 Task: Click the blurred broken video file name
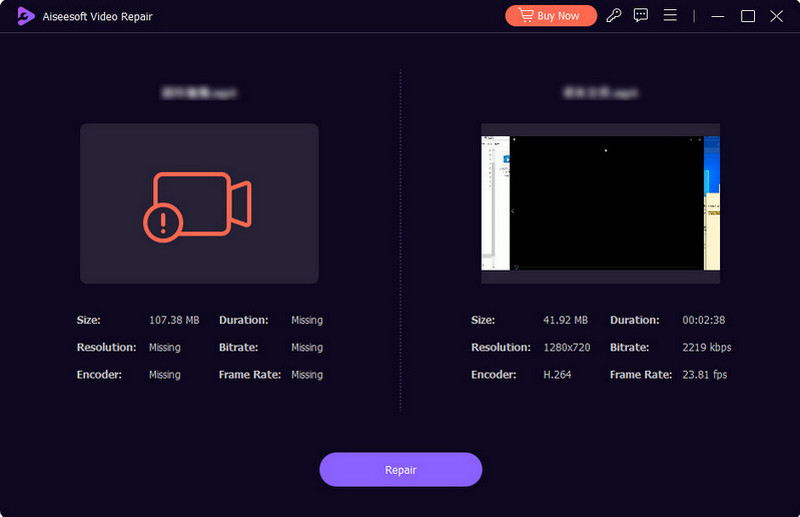point(199,93)
